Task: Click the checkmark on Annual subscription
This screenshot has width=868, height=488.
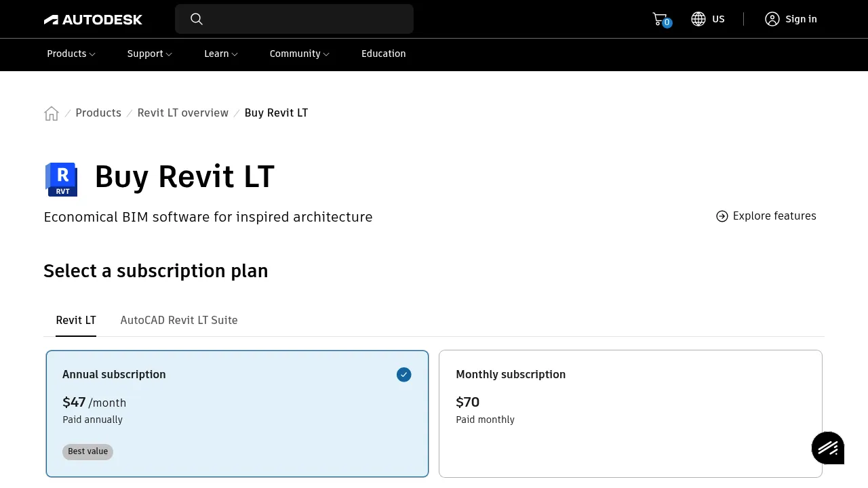Action: [x=404, y=375]
